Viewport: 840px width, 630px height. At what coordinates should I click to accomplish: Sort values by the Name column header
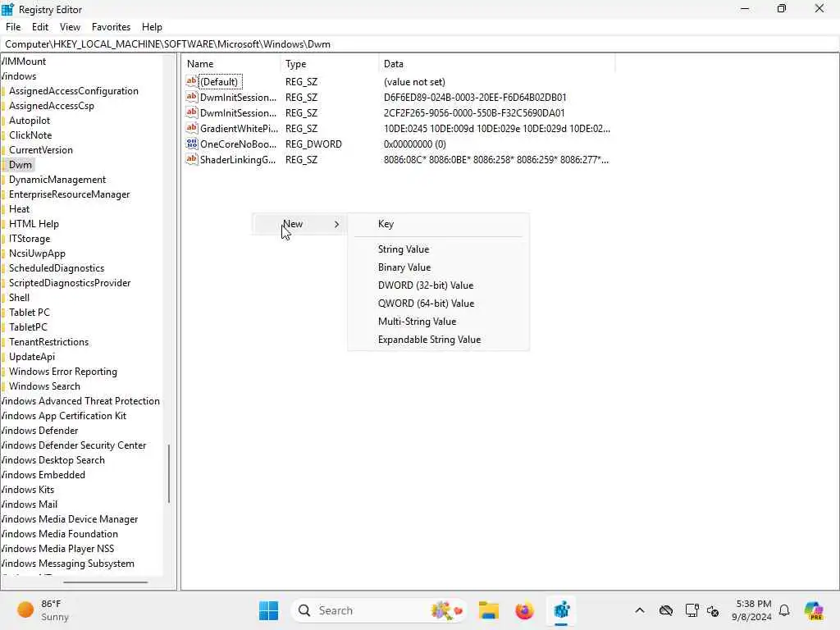point(231,64)
